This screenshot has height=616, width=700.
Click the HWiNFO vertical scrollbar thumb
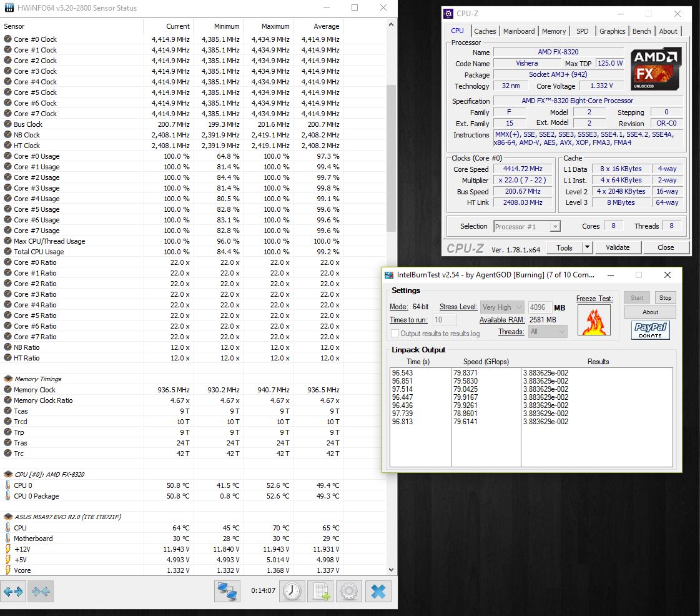391,158
